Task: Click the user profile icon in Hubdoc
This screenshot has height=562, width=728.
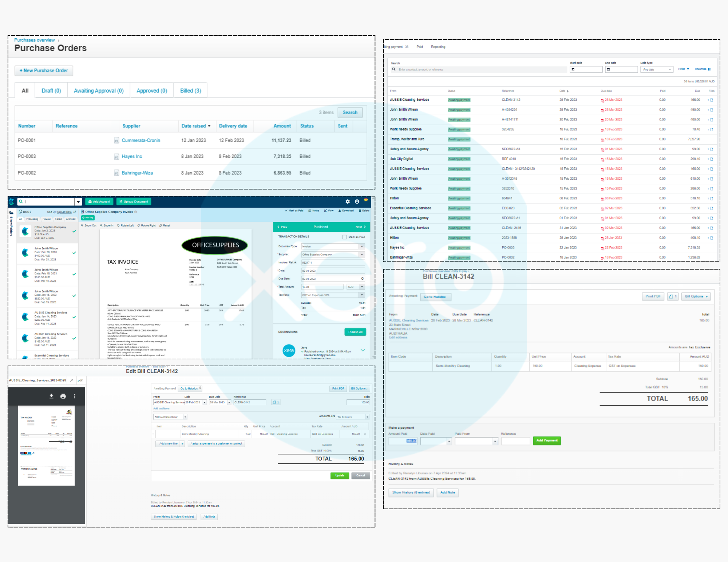Action: click(357, 202)
